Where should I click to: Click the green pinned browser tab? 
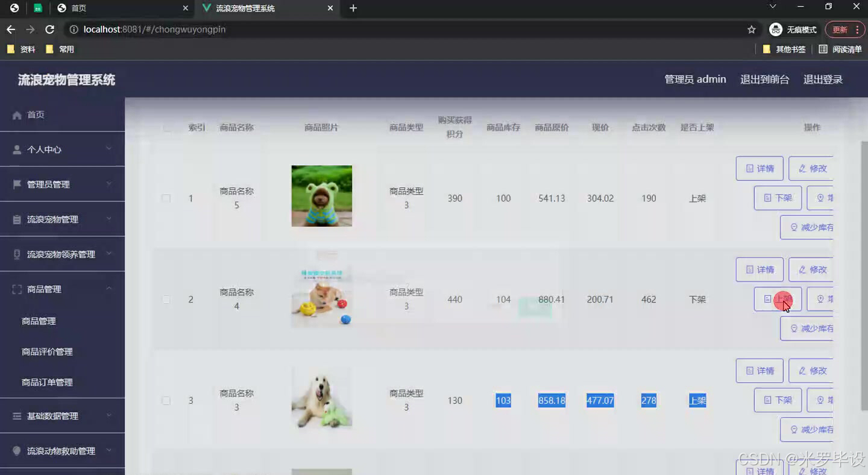pos(38,8)
